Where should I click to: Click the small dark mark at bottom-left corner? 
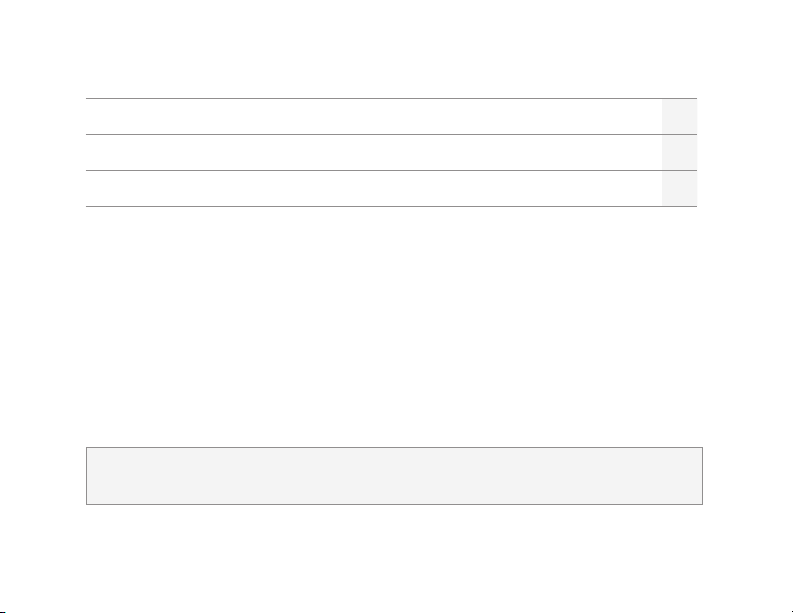click(x=3, y=612)
